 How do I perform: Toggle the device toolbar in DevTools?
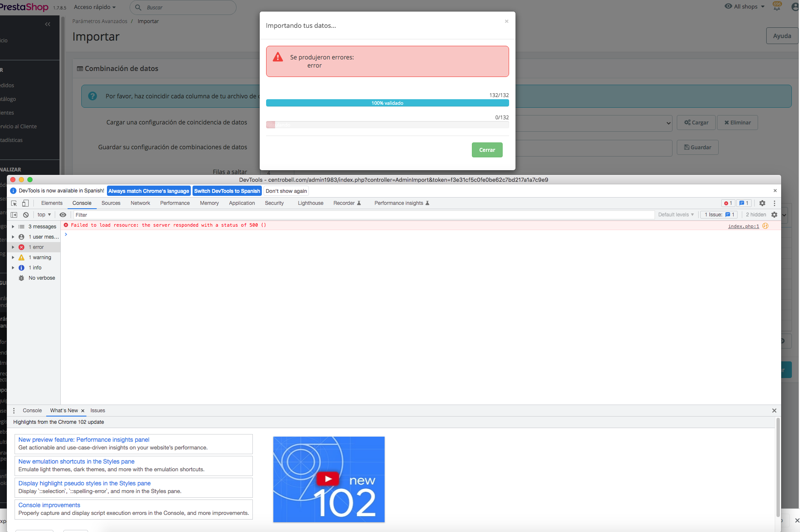coord(26,203)
